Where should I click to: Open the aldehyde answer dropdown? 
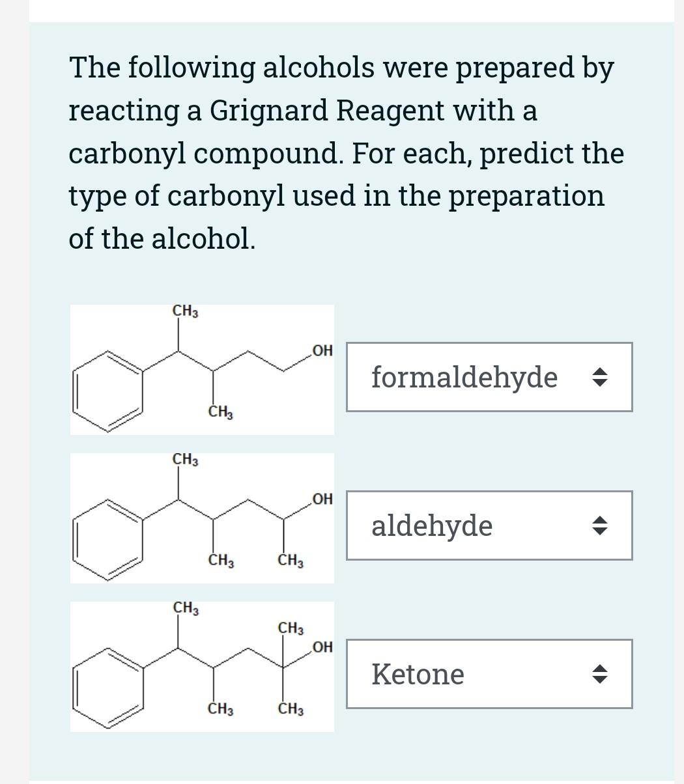click(490, 525)
